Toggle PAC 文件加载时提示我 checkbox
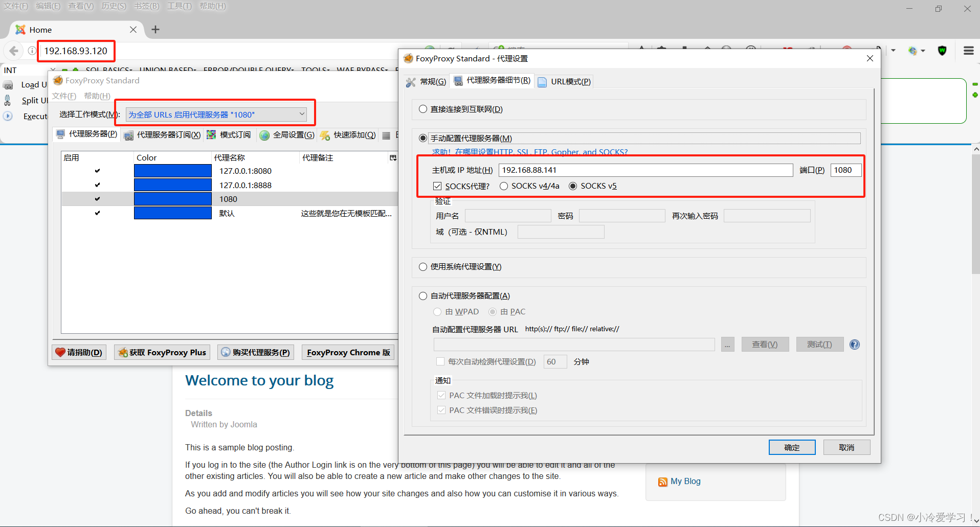 click(x=441, y=395)
